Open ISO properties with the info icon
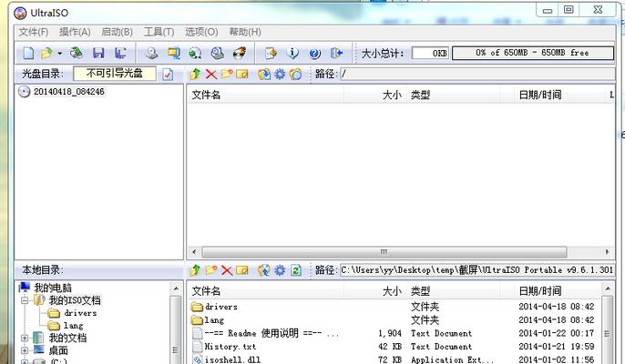The image size is (625, 364). (x=293, y=53)
